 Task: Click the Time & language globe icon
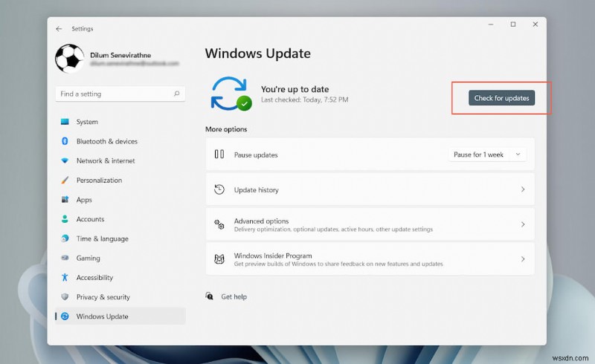(x=65, y=238)
